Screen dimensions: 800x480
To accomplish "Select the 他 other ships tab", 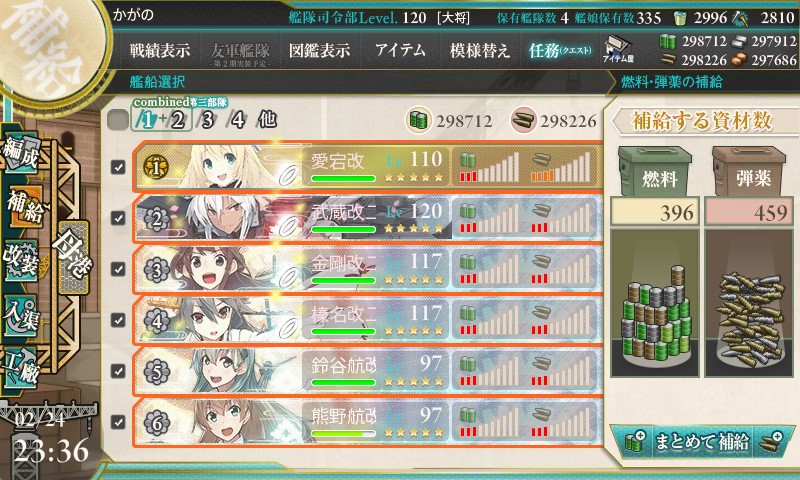I will (x=268, y=119).
